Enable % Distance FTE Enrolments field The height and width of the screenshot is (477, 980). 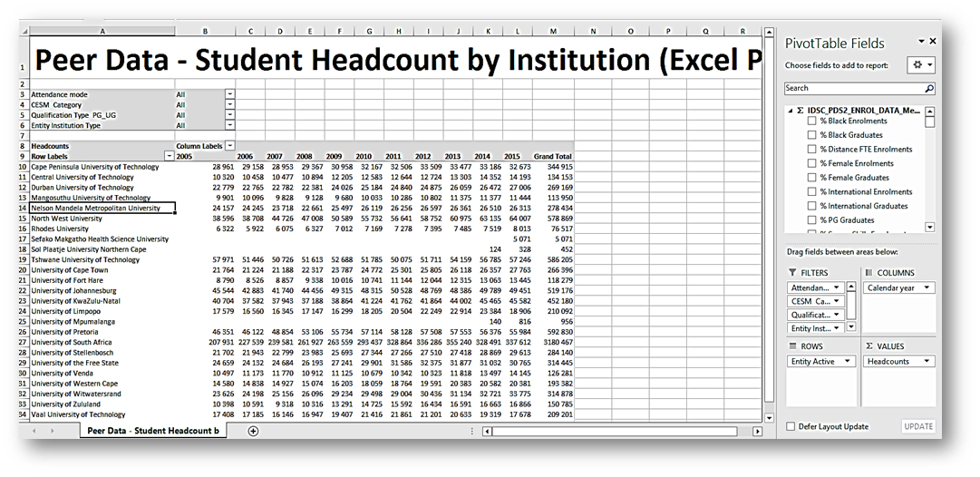[x=812, y=150]
